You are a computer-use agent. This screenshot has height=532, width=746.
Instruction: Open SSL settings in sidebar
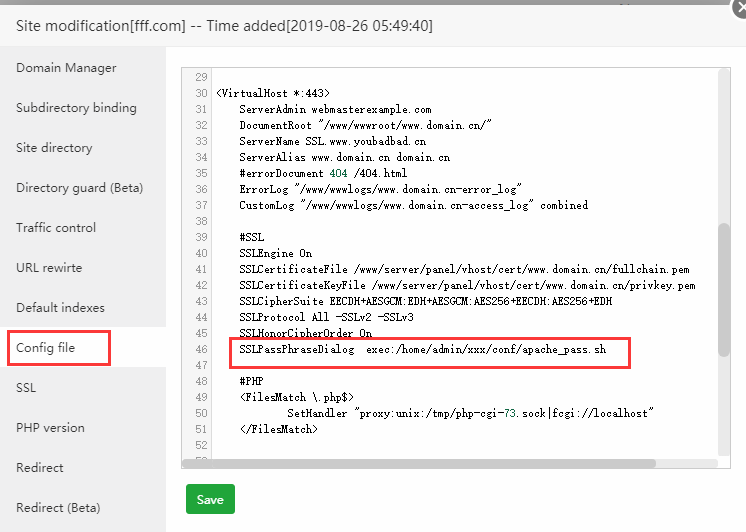(x=26, y=388)
